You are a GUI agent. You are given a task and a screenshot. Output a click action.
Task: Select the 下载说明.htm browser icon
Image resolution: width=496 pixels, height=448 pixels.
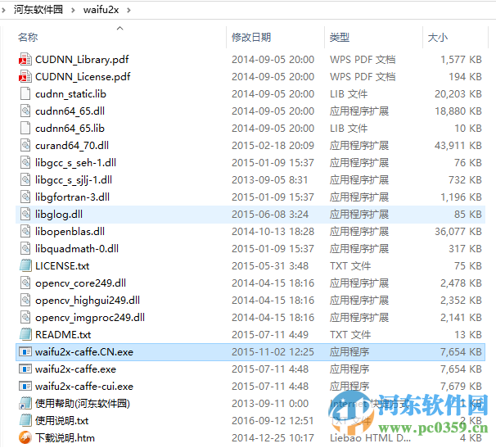(x=25, y=438)
